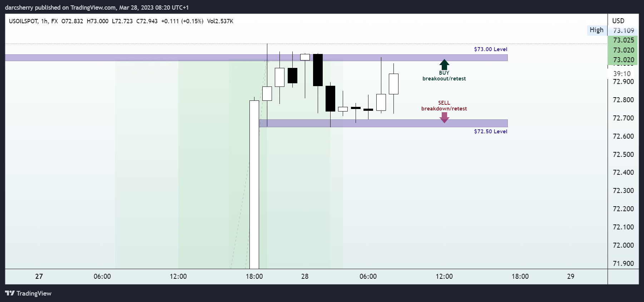
Task: Click the 73.025 green price tag
Action: point(624,40)
